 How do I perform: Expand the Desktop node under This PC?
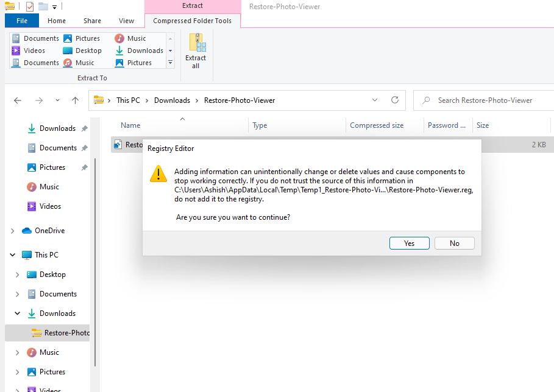[x=17, y=275]
